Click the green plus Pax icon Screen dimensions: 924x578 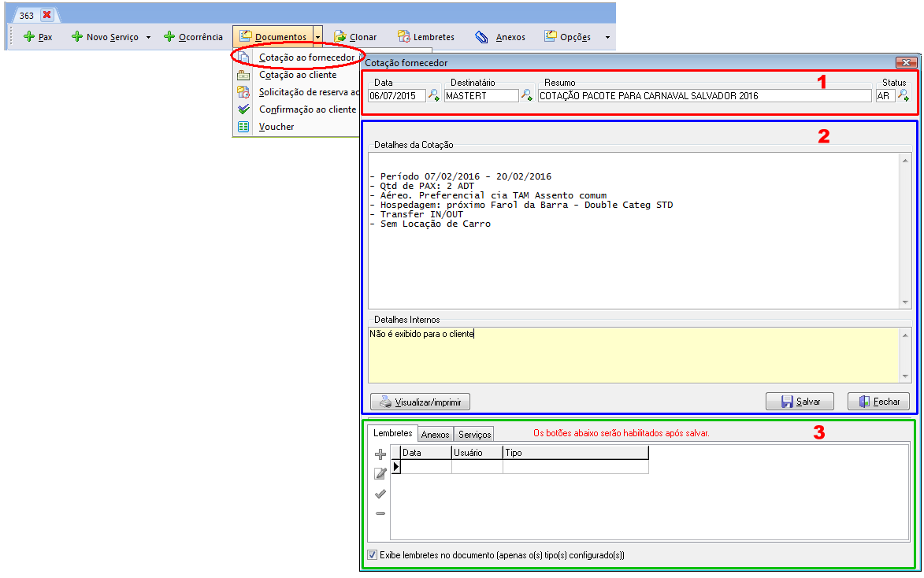pos(29,36)
